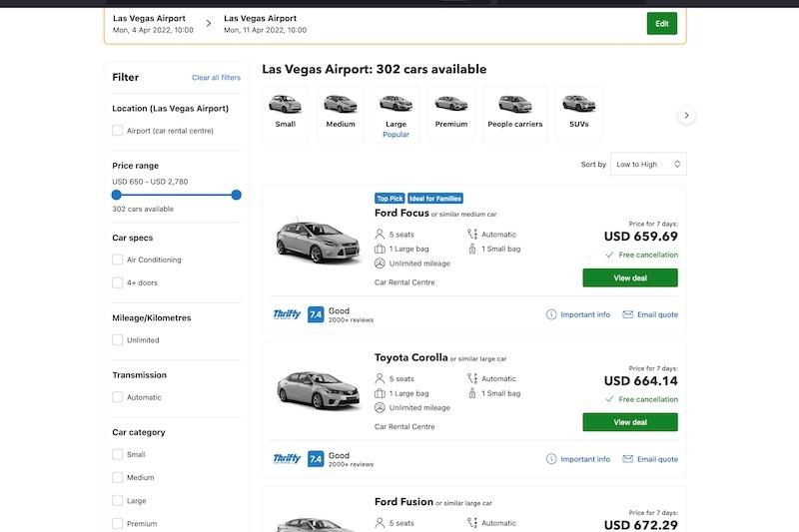The height and width of the screenshot is (532, 799).
Task: Click gearbox icon on Toyota Corolla
Action: click(471, 378)
